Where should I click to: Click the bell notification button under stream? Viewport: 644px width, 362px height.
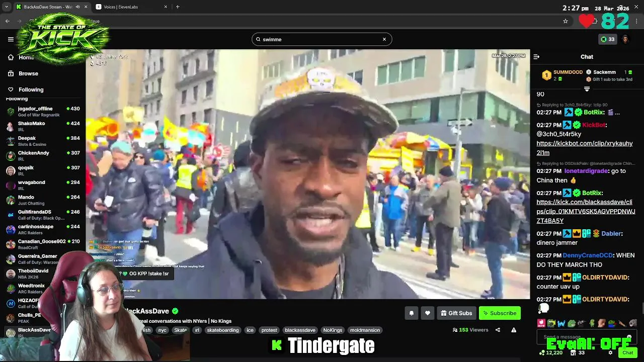pyautogui.click(x=411, y=313)
